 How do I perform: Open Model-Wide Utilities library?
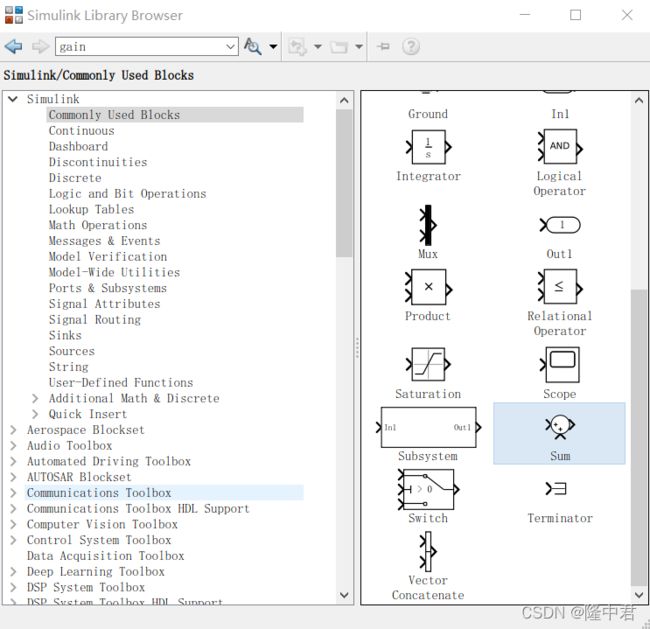[x=114, y=272]
